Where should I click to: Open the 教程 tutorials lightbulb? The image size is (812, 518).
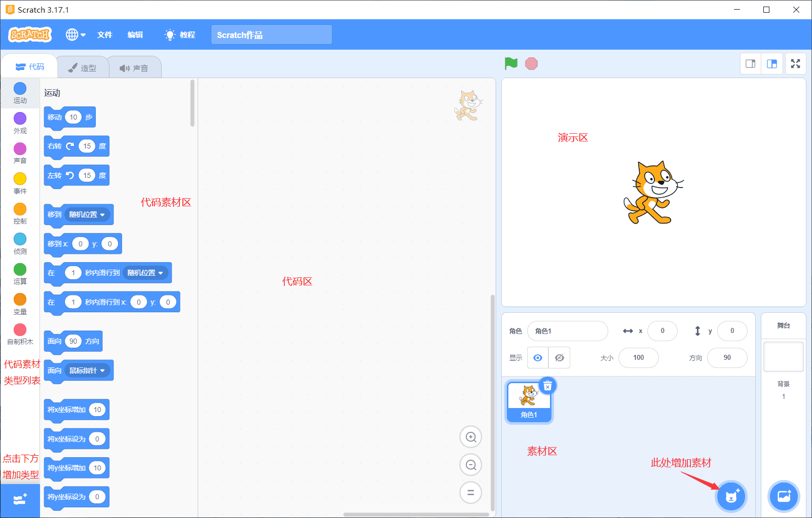pos(180,34)
